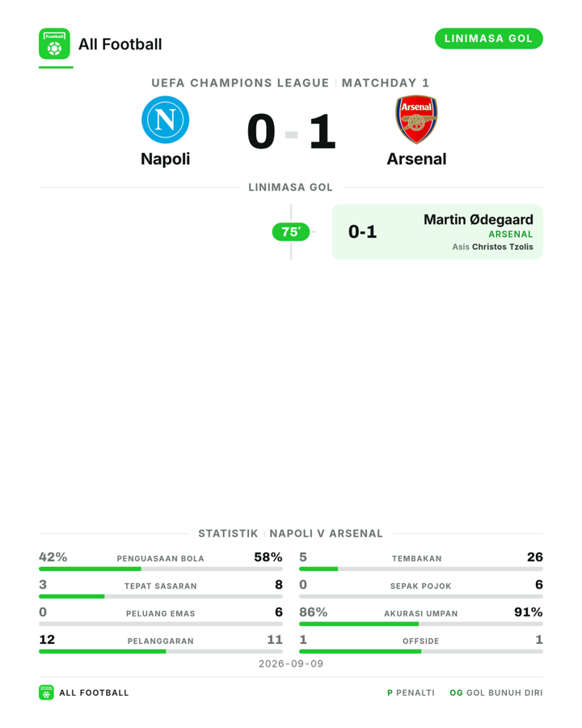Click the Christos Tzolis assist name
The height and width of the screenshot is (728, 582).
click(x=503, y=247)
